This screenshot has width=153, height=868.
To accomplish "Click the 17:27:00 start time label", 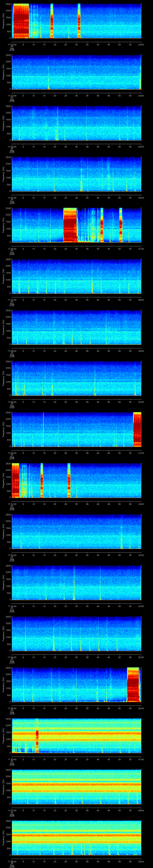I will (12, 300).
